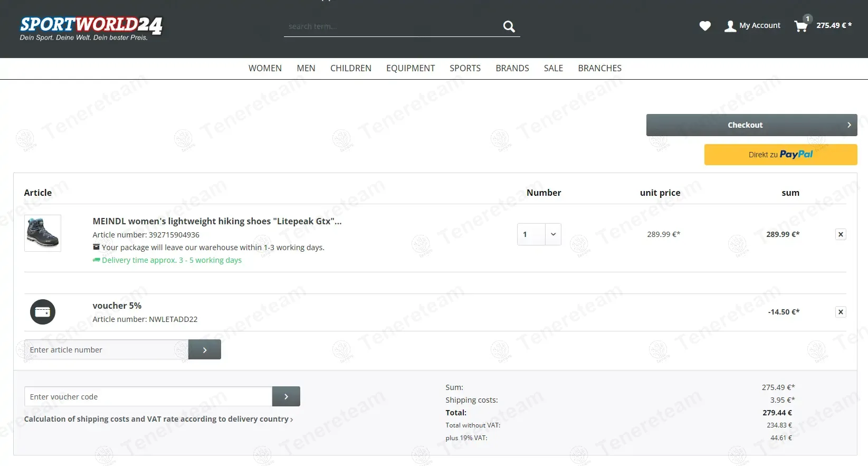Expand the quantity dropdown for hiking shoes
868x466 pixels.
(553, 234)
